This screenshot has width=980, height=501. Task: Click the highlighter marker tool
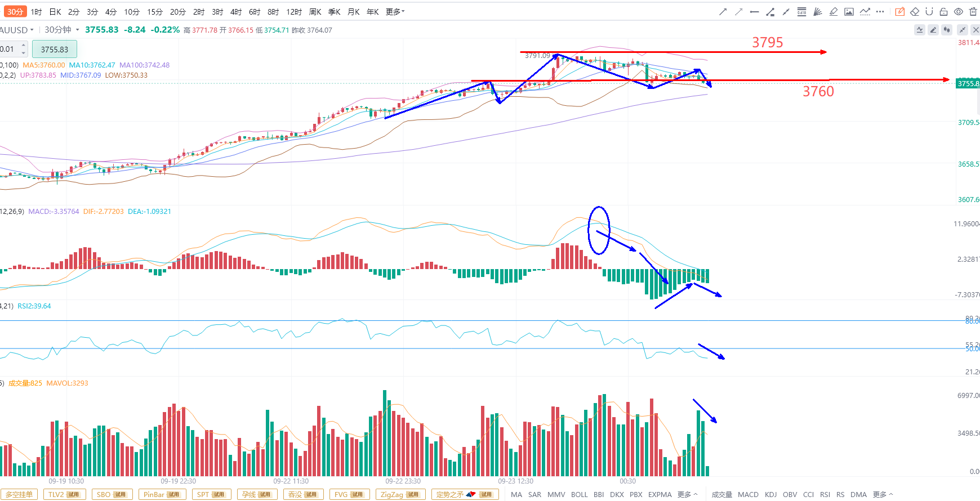coord(833,12)
